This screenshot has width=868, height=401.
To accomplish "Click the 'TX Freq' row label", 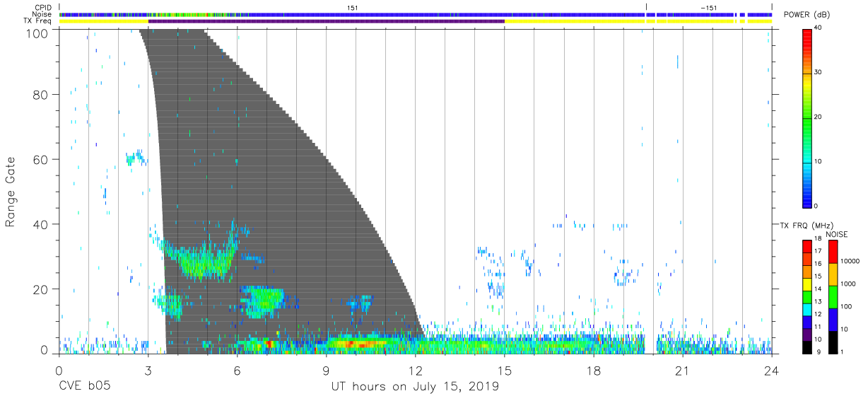I will pyautogui.click(x=38, y=21).
